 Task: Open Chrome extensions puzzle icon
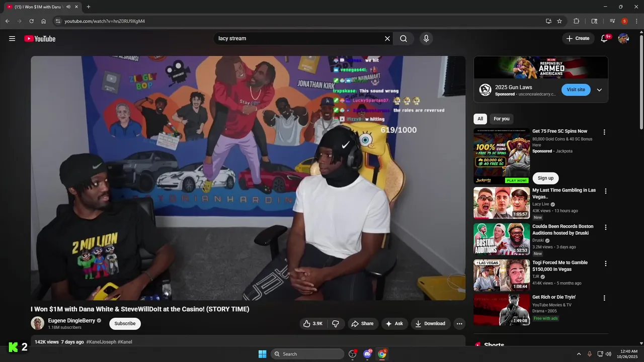click(x=577, y=21)
